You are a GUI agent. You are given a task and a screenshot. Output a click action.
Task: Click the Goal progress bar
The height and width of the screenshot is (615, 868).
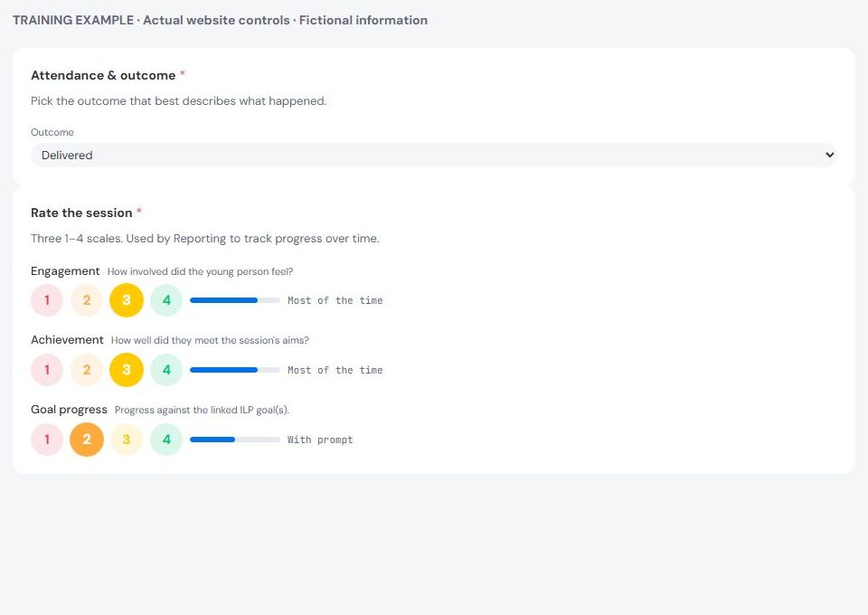(x=235, y=440)
